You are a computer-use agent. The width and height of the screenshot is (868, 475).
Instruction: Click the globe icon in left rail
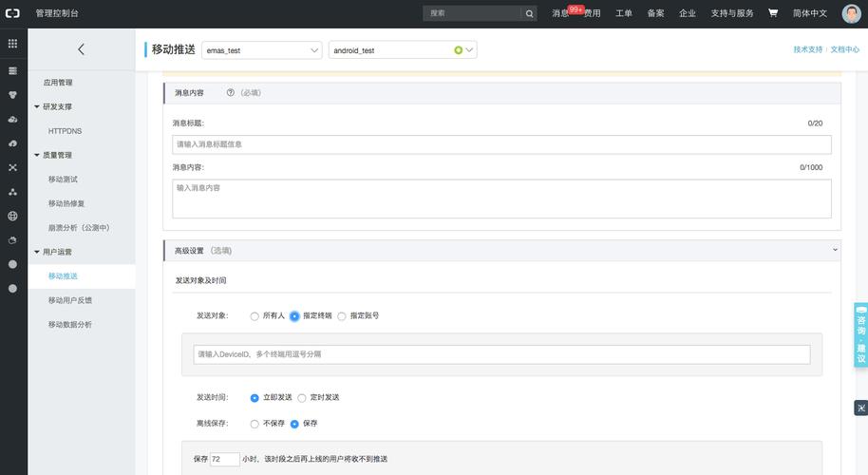[x=12, y=216]
